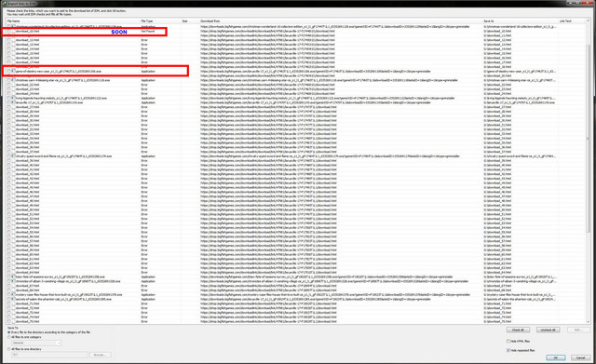Click the save path for download_68.html
This screenshot has height=364, width=596.
click(x=497, y=290)
